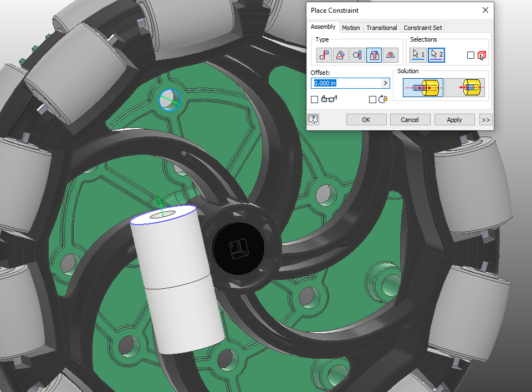Activate first selection arrow button
This screenshot has height=392, width=532.
coord(418,55)
